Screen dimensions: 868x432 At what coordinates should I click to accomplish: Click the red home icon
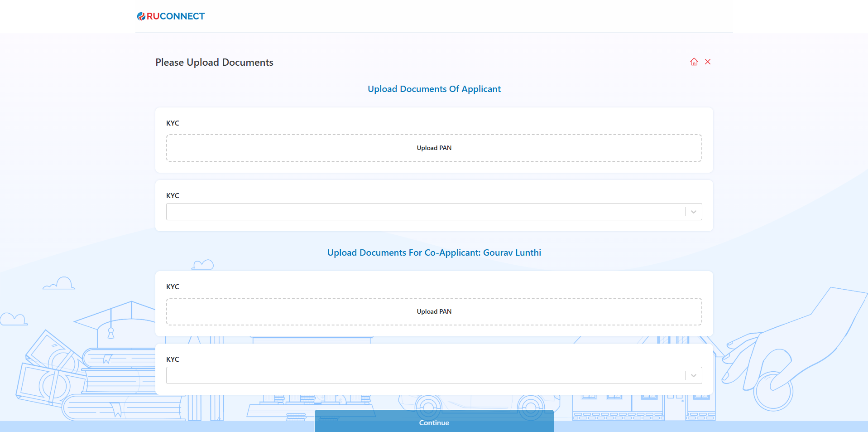694,62
